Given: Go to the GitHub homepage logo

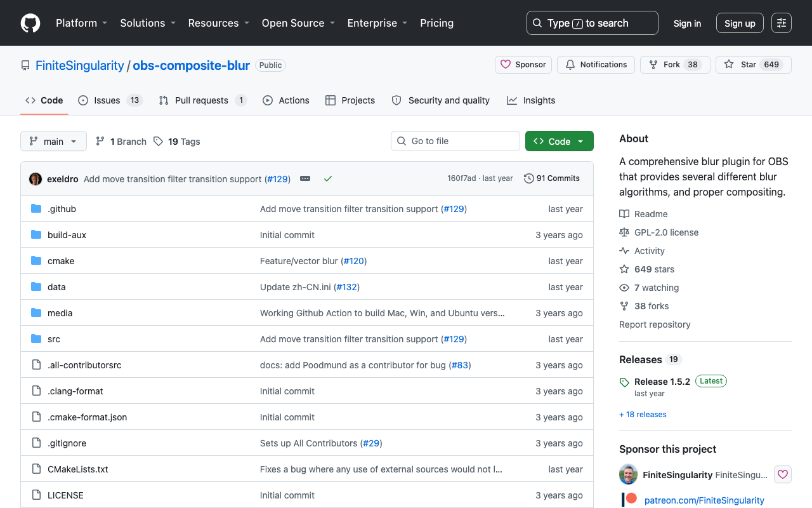Looking at the screenshot, I should [x=30, y=23].
